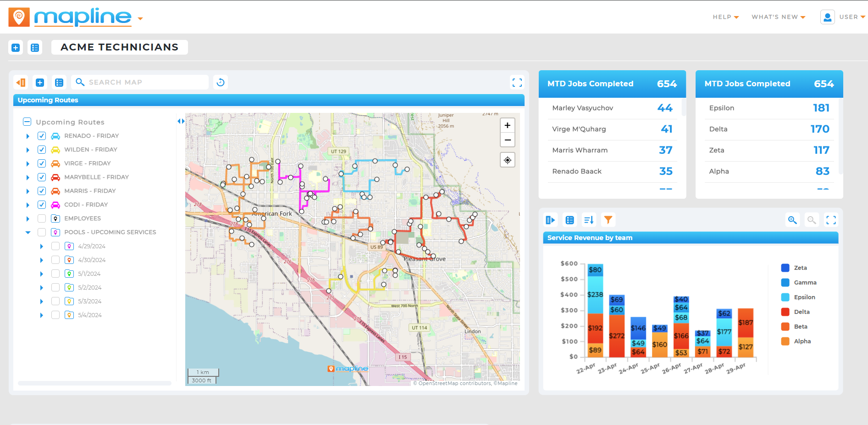Zoom in on the map
Image resolution: width=868 pixels, height=425 pixels.
point(508,125)
